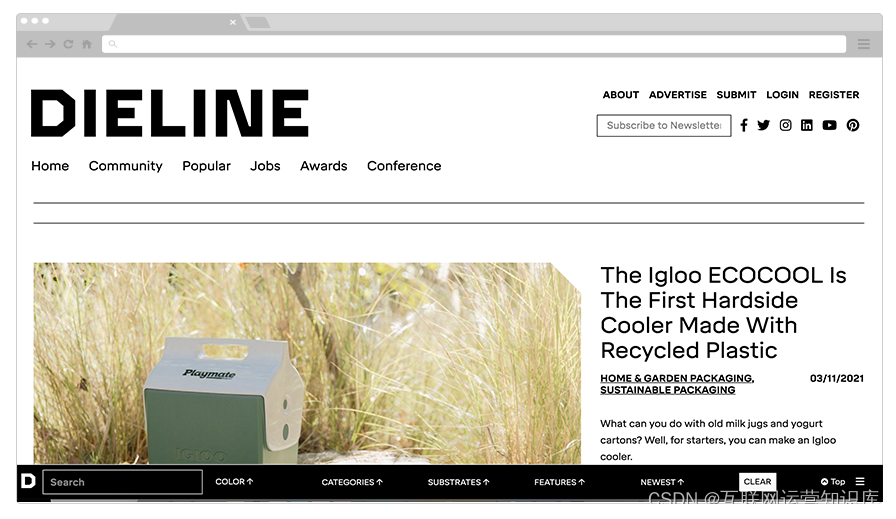Expand the COLOR filter
The width and height of the screenshot is (896, 519).
coord(234,482)
